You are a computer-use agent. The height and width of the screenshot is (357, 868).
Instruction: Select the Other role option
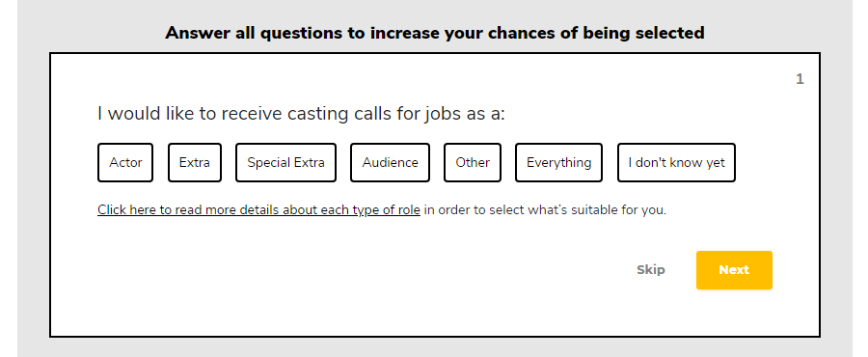(x=473, y=163)
